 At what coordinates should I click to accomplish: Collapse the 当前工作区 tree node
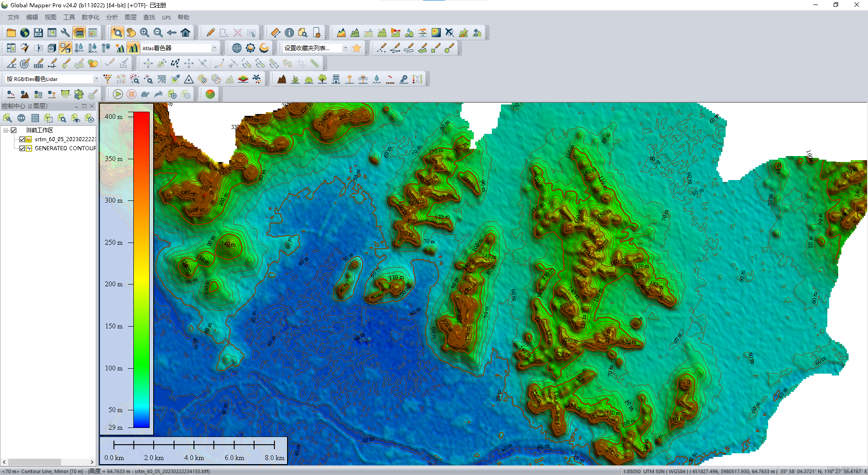click(x=5, y=130)
